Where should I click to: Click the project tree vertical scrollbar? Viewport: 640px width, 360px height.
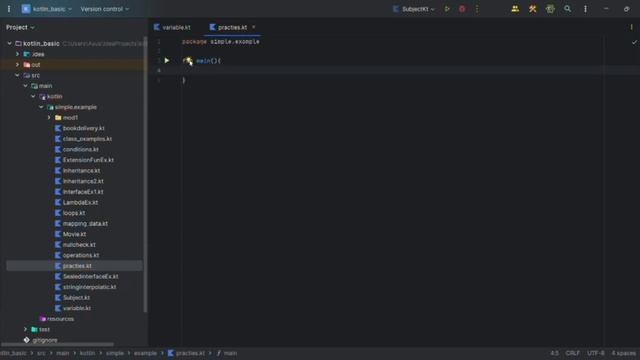pyautogui.click(x=145, y=175)
